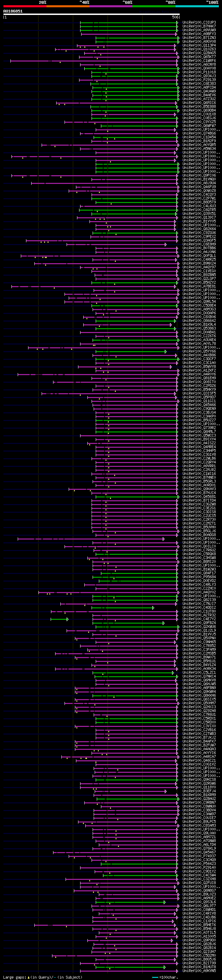Click the purple alignment bar of UniRef100_C1WRF6
The image size is (222, 980).
click(x=94, y=61)
